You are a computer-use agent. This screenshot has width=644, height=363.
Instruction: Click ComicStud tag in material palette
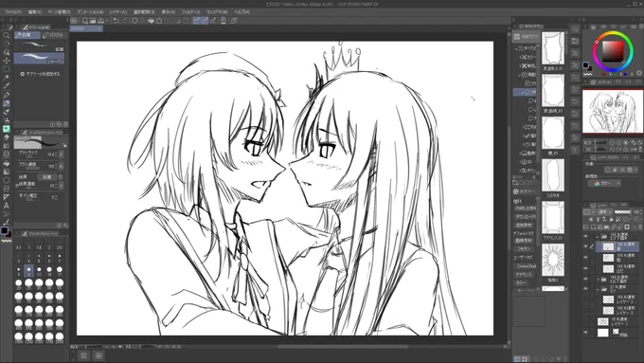coord(527,266)
